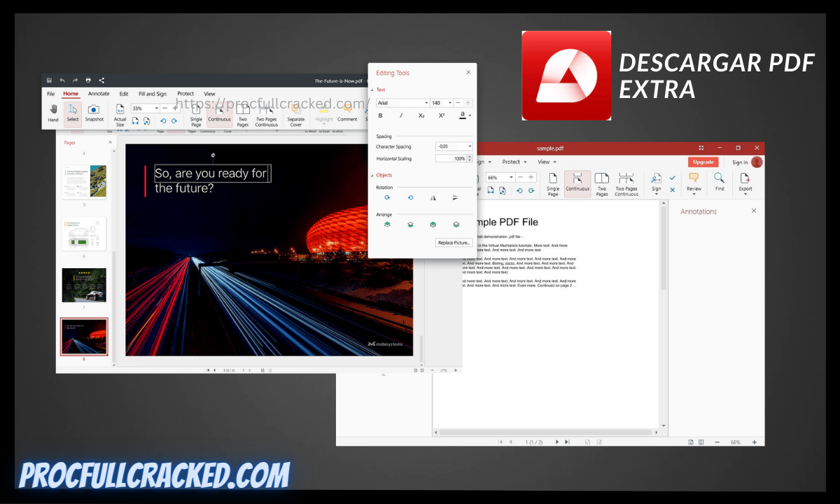Viewport: 840px width, 504px height.
Task: Enable superscript formatting
Action: 441,115
